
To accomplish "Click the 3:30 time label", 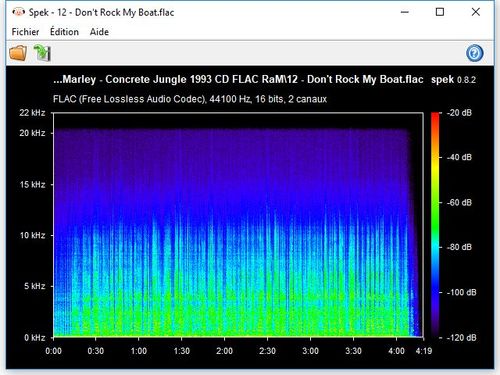I will coord(353,351).
